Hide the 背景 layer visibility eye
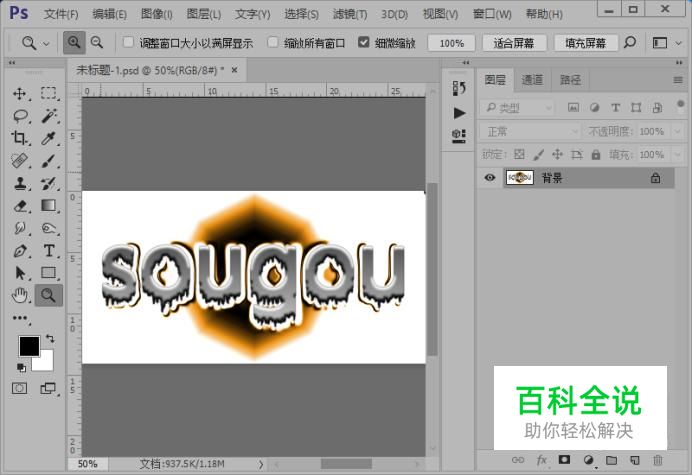692x475 pixels. 490,178
